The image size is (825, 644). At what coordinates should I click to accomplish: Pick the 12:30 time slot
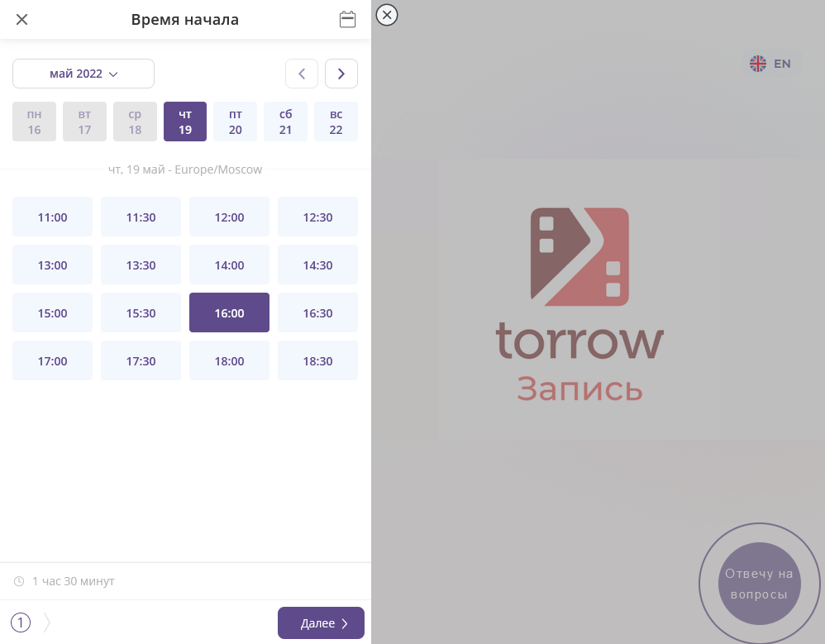click(317, 217)
